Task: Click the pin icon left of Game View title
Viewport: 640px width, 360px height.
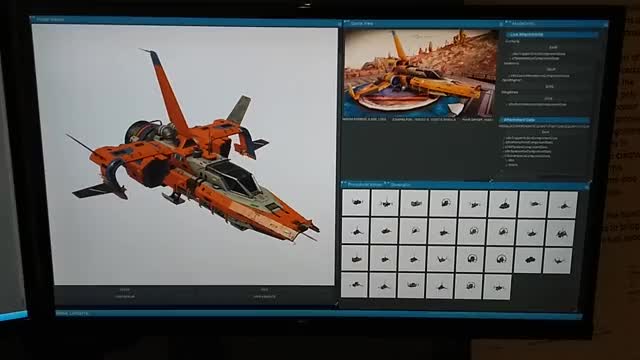Action: pyautogui.click(x=347, y=22)
